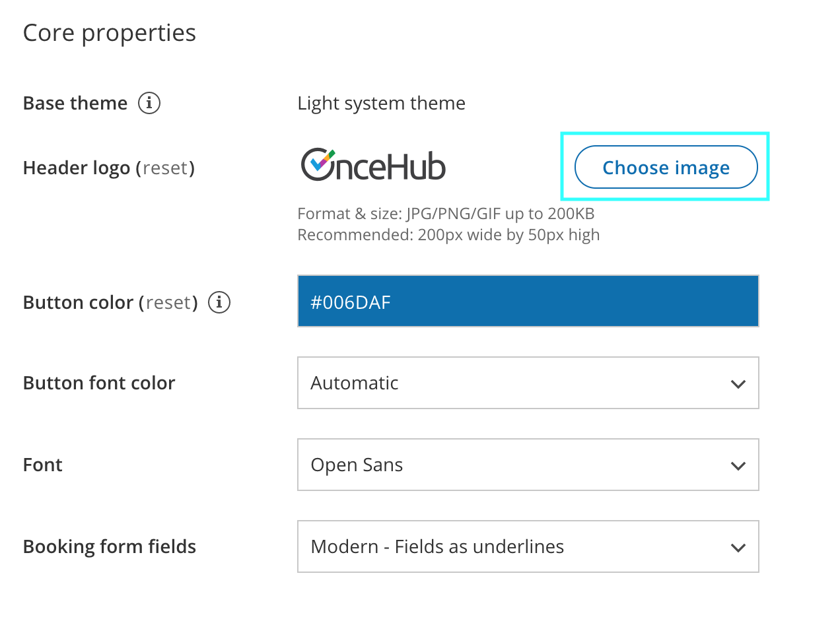Reset the Header logo
840x623 pixels.
point(165,168)
